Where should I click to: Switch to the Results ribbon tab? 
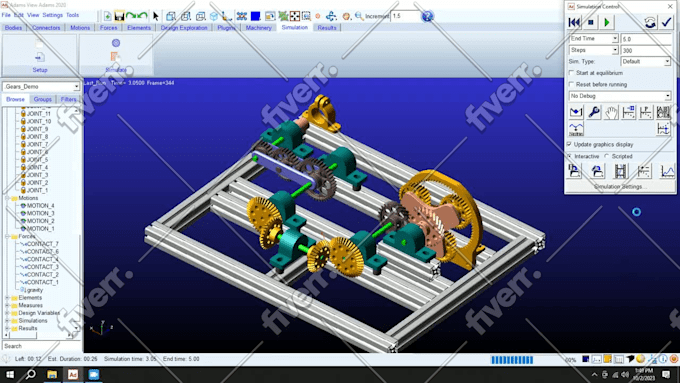click(327, 28)
